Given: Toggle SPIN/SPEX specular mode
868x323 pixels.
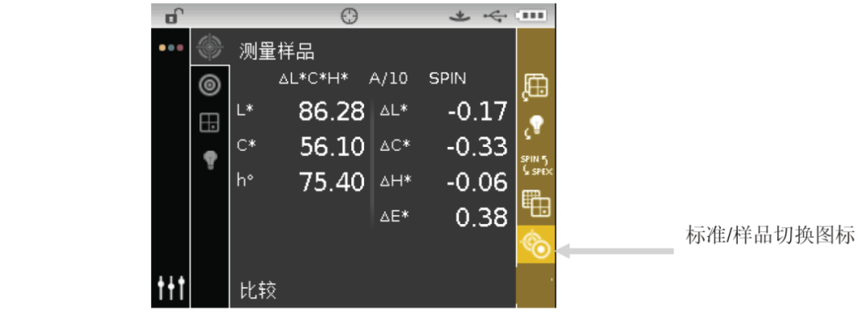Looking at the screenshot, I should (x=536, y=165).
